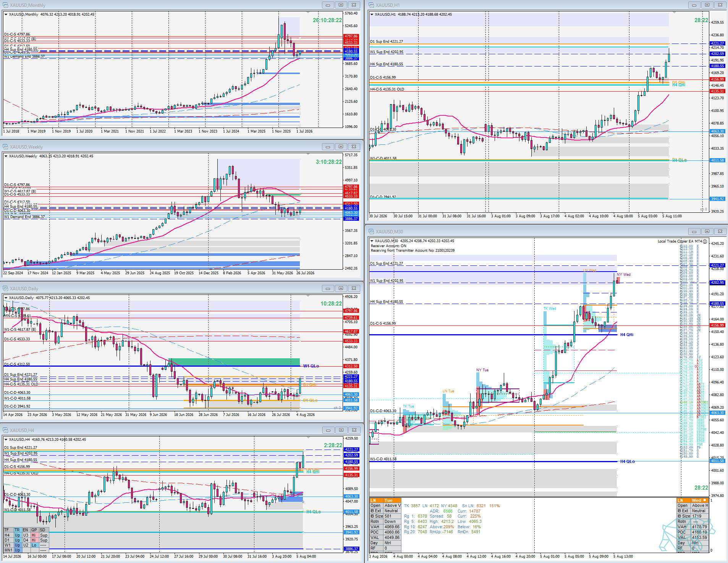Open the Daily chart's top-left triangle menu
Screen dimensions: 728x563
6,298
